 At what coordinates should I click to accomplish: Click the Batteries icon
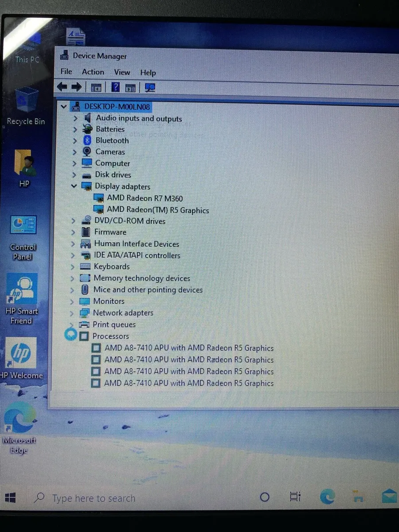[x=87, y=129]
